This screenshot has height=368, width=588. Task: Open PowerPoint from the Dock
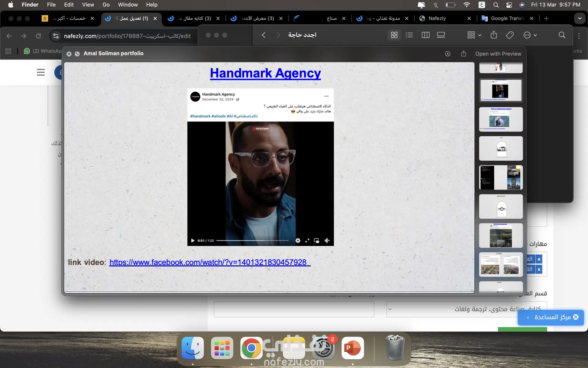(352, 348)
